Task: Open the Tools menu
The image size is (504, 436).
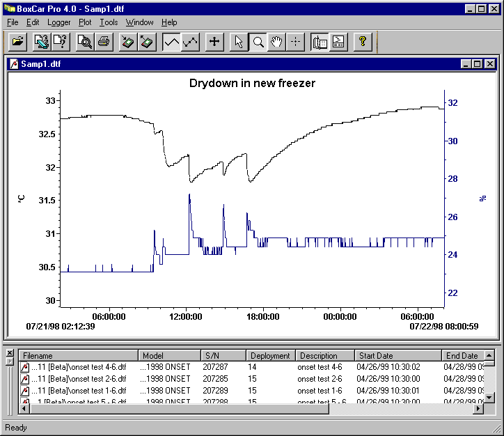Action: pyautogui.click(x=109, y=22)
